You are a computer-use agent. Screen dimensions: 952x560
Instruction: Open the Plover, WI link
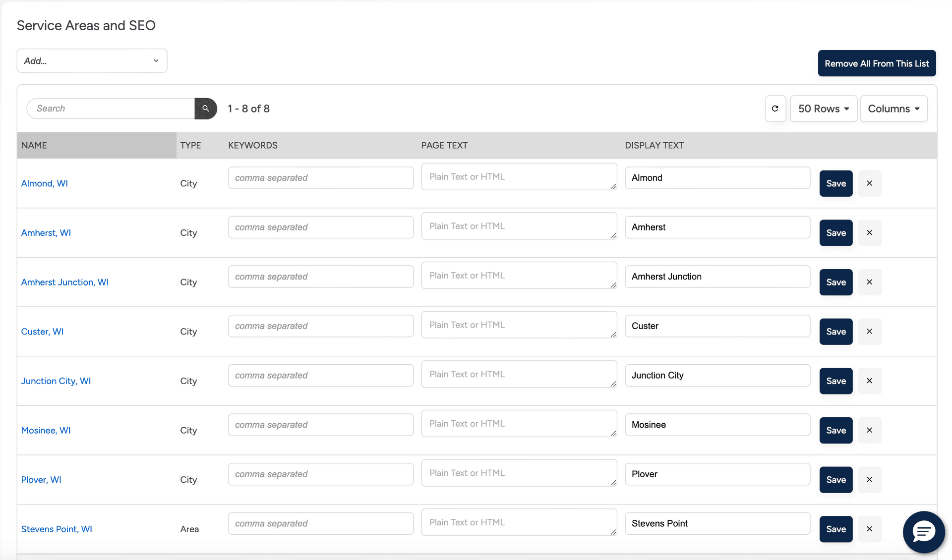(x=41, y=480)
